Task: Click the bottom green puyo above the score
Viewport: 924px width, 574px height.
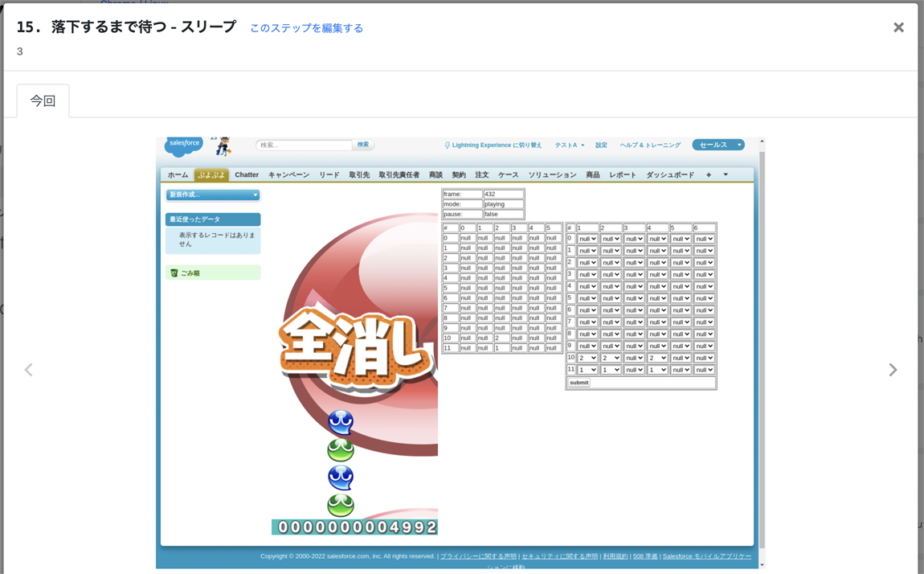Action: tap(341, 505)
